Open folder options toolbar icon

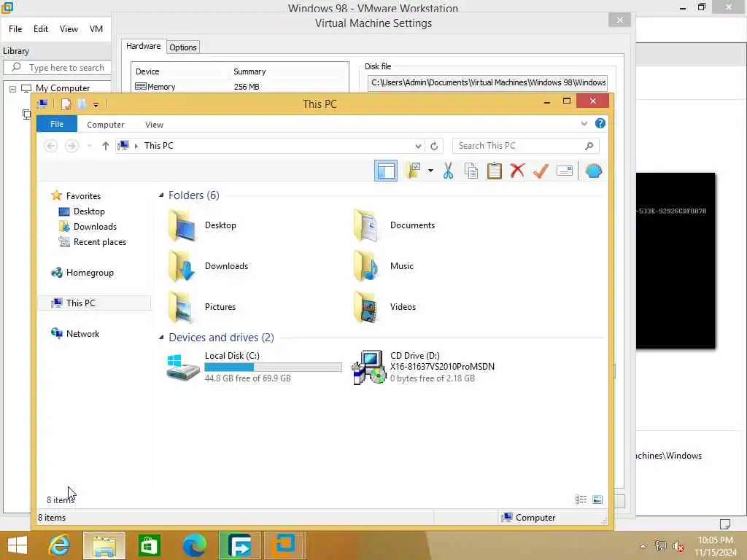coord(413,171)
